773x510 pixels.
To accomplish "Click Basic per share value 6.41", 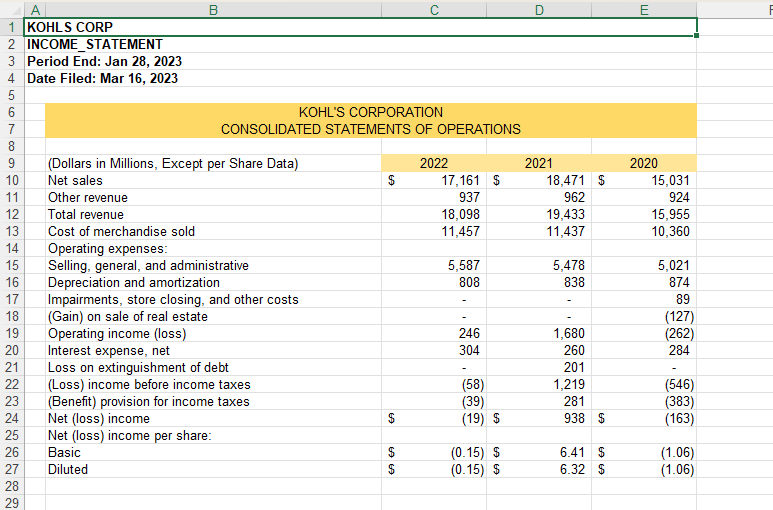I will coord(572,452).
